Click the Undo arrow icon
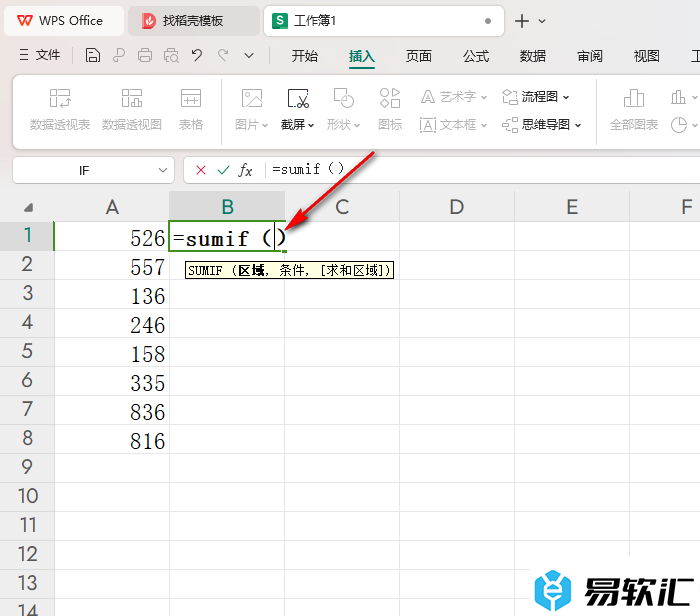This screenshot has width=700, height=616. coord(197,55)
